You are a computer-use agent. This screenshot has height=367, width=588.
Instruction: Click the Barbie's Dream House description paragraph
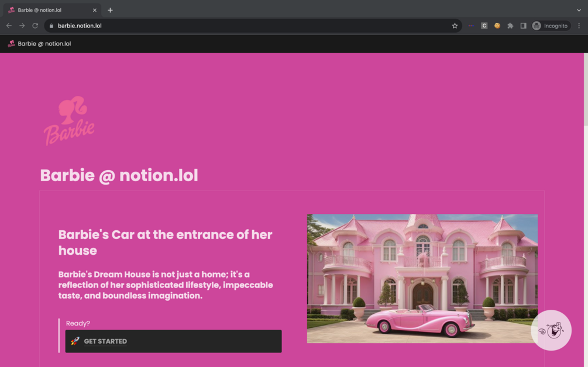point(166,285)
